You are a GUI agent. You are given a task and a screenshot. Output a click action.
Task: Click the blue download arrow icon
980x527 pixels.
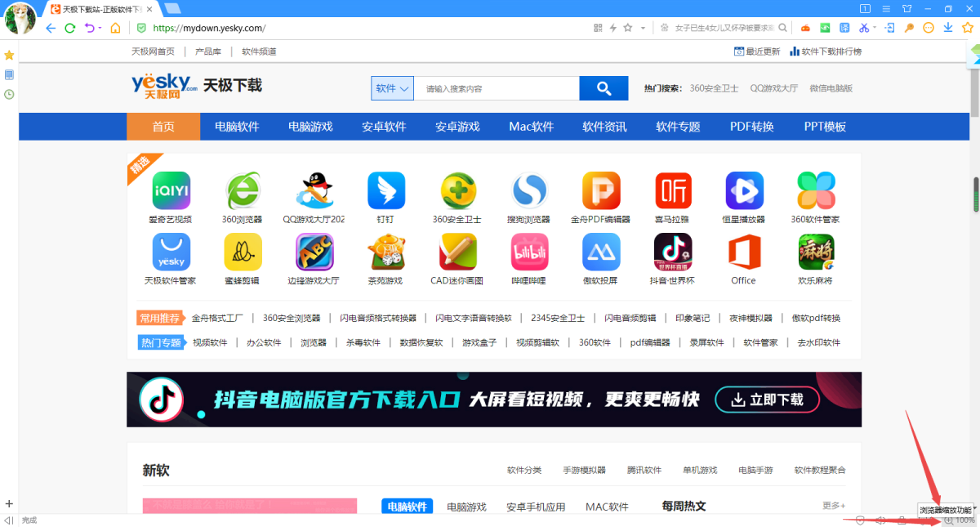click(948, 28)
